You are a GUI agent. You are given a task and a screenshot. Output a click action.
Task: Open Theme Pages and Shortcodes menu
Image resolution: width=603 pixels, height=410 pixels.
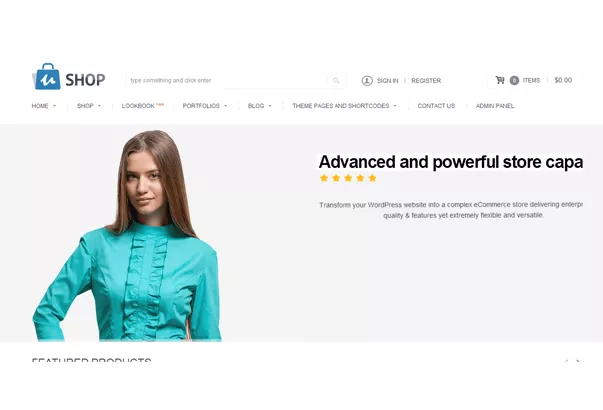[344, 106]
